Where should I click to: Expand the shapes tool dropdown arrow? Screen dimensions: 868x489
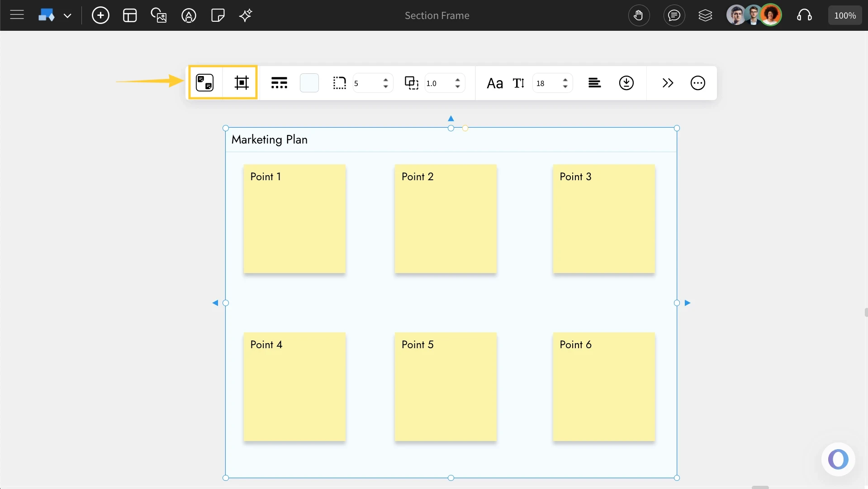click(x=68, y=15)
